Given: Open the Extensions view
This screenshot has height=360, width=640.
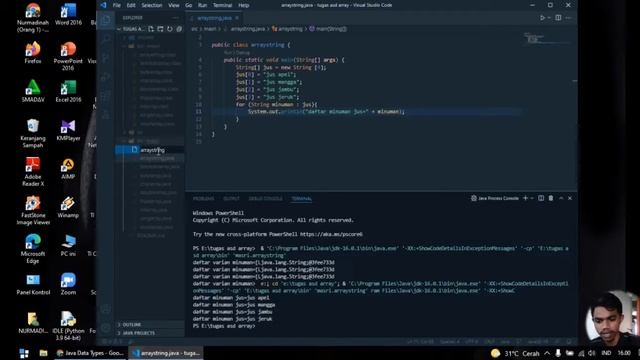Looking at the screenshot, I should point(106,96).
